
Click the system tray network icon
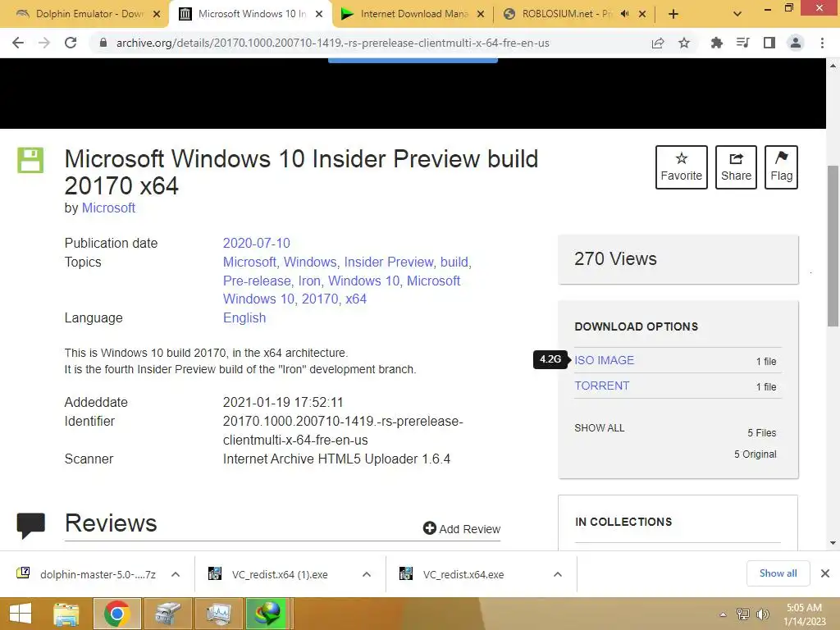(x=743, y=614)
